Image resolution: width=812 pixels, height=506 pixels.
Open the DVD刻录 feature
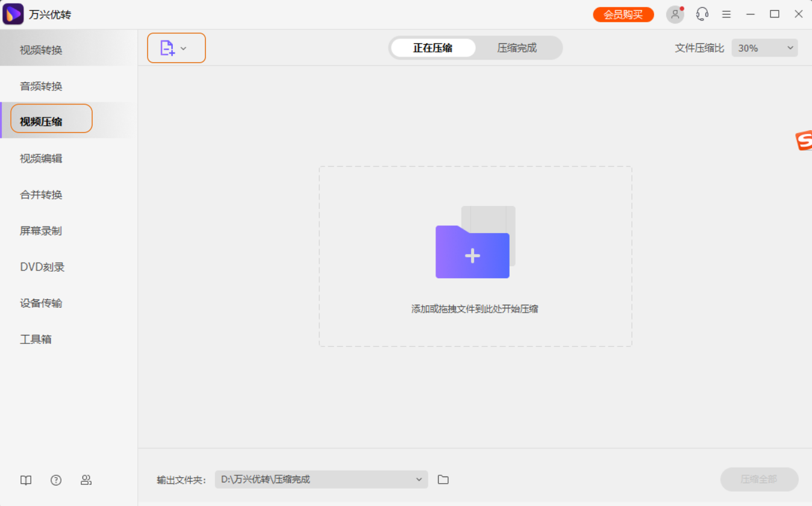click(40, 266)
